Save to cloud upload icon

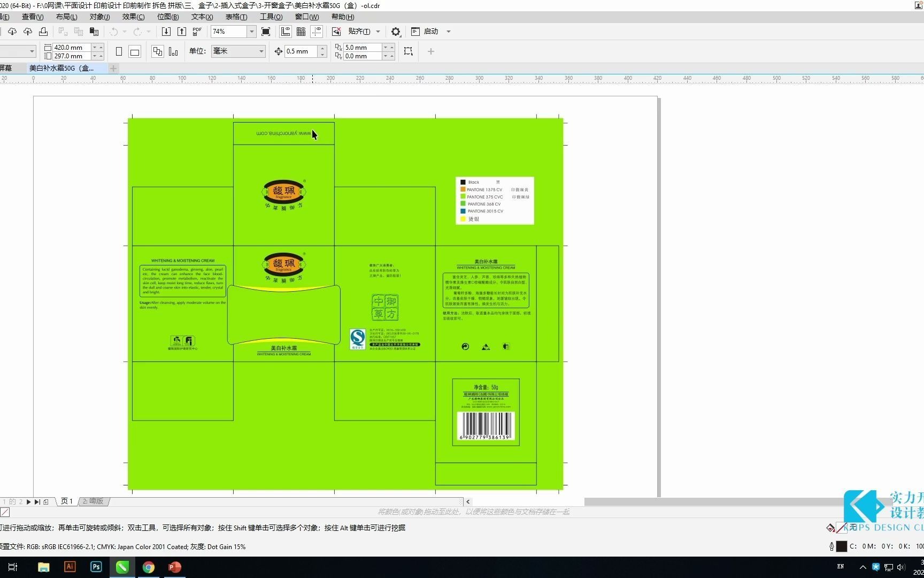(x=28, y=32)
